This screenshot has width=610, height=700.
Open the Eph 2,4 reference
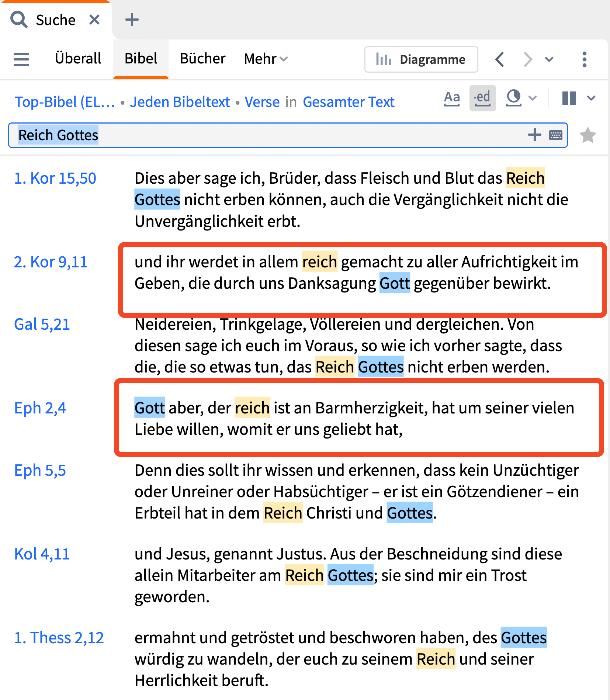[40, 408]
